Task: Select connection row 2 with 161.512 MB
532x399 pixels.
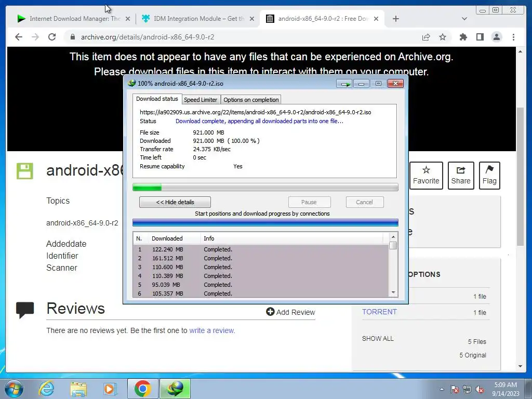Action: 261,258
